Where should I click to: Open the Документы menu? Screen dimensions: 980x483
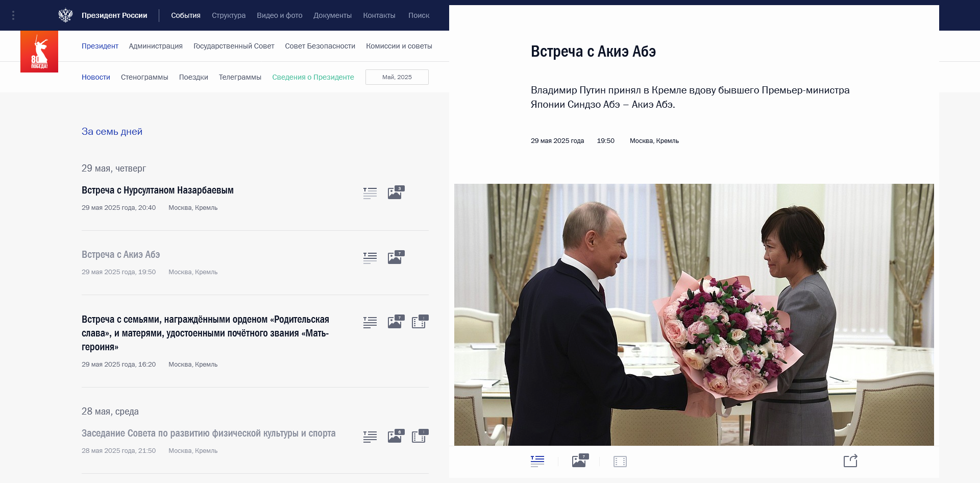click(x=332, y=15)
